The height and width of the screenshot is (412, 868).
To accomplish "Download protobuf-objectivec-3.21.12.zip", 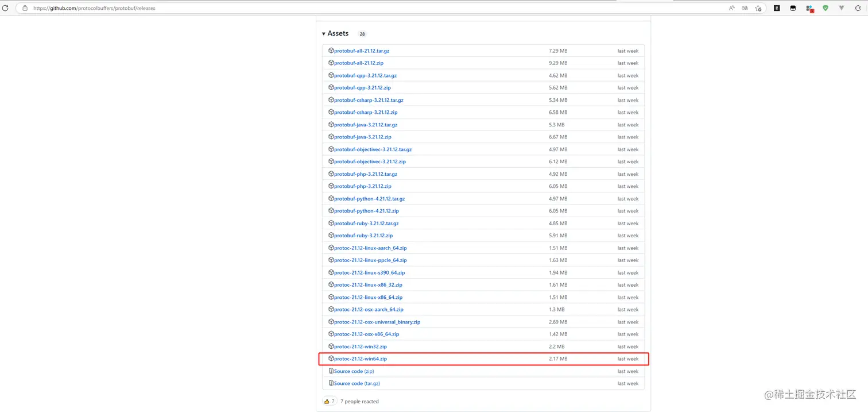I will pyautogui.click(x=370, y=162).
